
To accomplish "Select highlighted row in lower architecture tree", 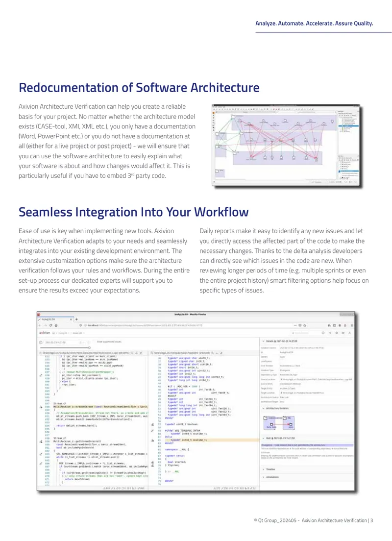I will (348, 171).
